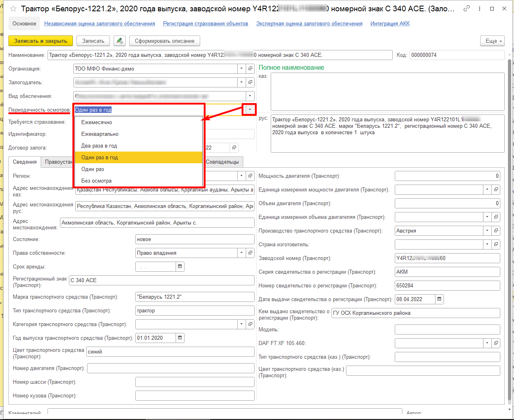This screenshot has height=420, width=514.
Task: Open Регистрация страхования объектов link
Action: pos(205,24)
